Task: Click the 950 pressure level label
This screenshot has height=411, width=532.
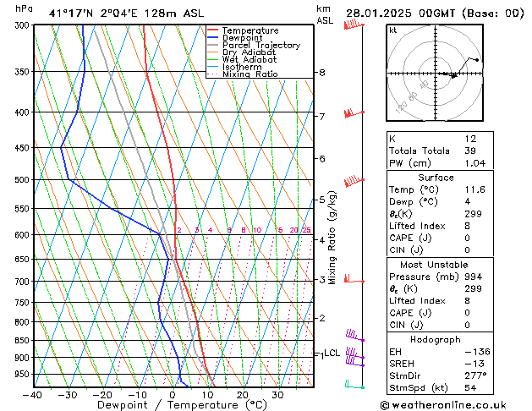Action: [x=24, y=374]
